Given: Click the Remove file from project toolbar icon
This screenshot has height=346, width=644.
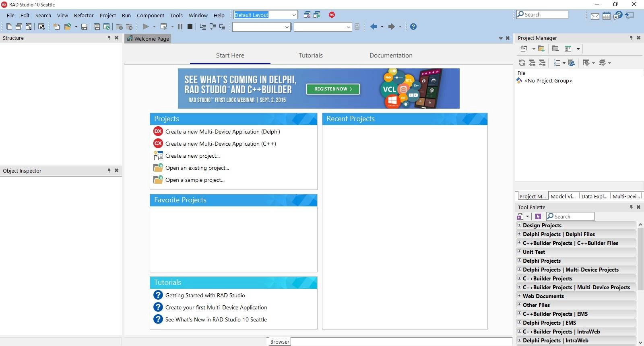Looking at the screenshot, I should click(129, 27).
